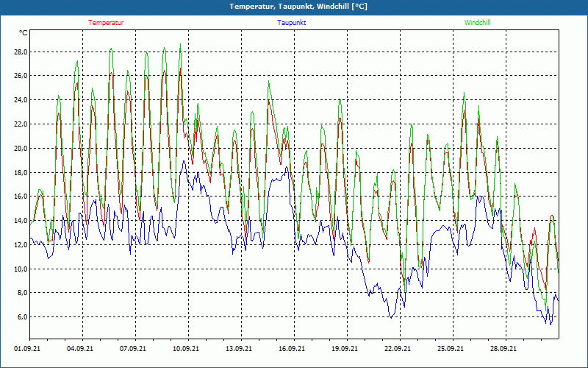Select the 20,0 y-axis value

(20, 149)
